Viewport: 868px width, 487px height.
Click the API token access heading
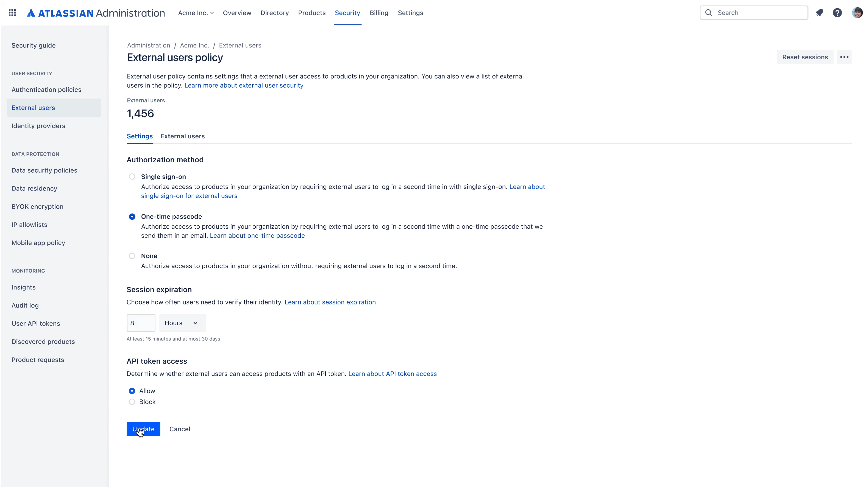click(x=157, y=361)
